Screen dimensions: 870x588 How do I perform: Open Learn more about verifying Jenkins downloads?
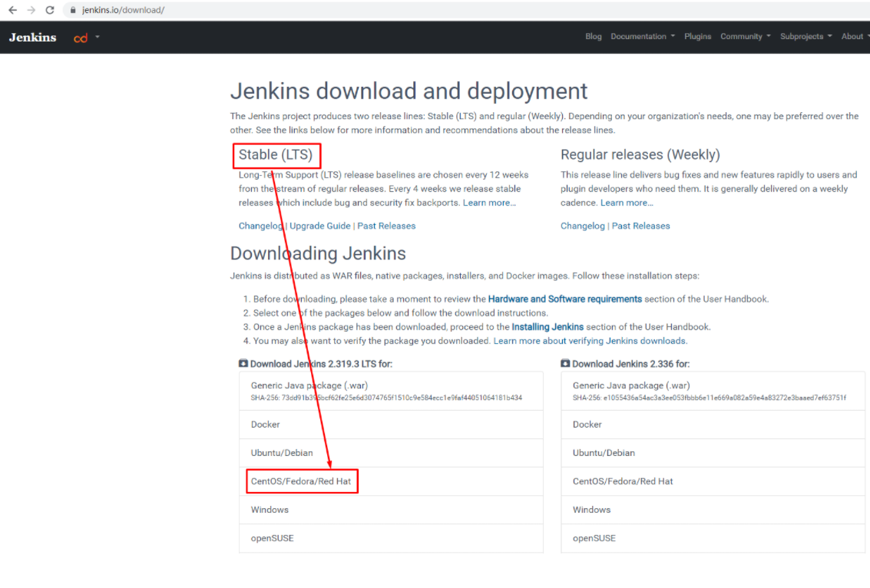point(590,341)
